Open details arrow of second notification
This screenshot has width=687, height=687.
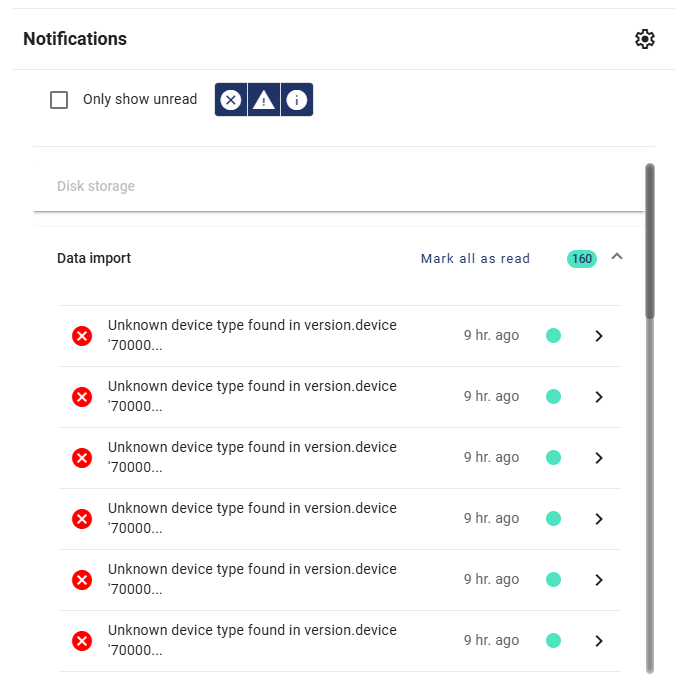pos(599,397)
